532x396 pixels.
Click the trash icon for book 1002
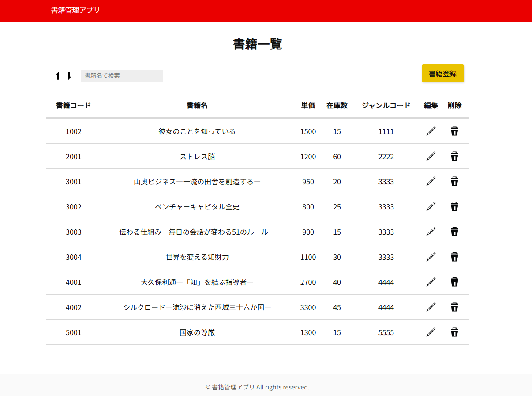[454, 131]
